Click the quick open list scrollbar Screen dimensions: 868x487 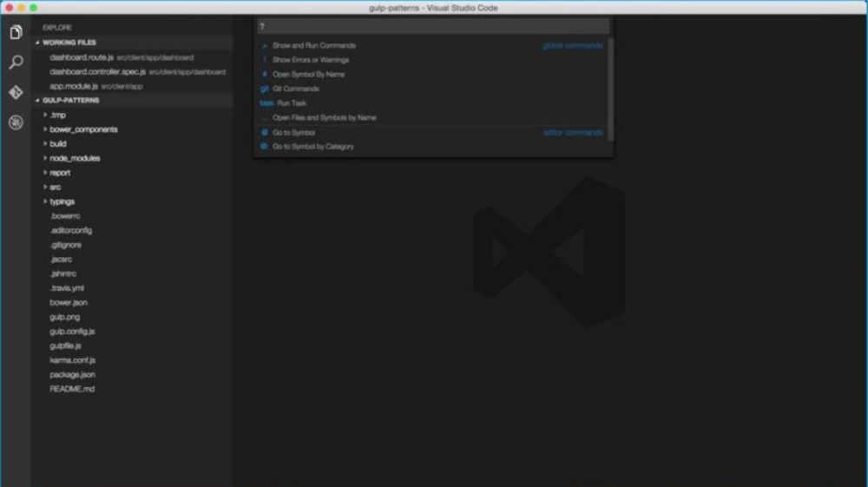click(611, 89)
